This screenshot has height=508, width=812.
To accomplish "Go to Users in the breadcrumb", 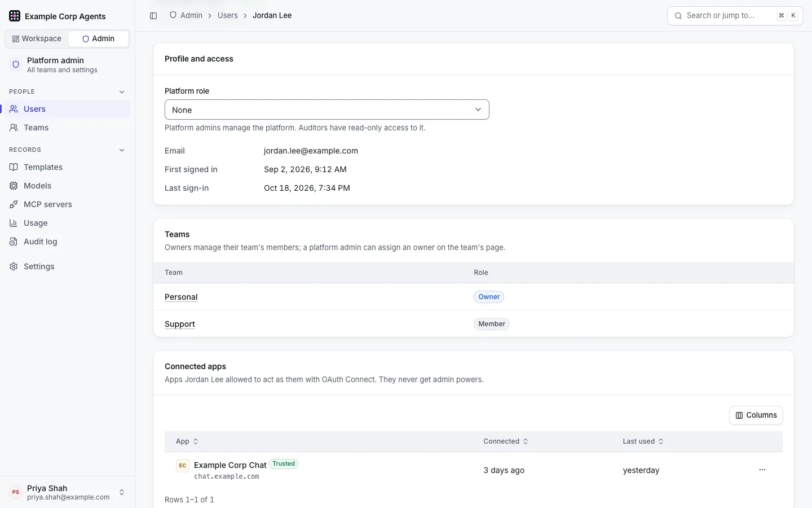I will pyautogui.click(x=228, y=15).
